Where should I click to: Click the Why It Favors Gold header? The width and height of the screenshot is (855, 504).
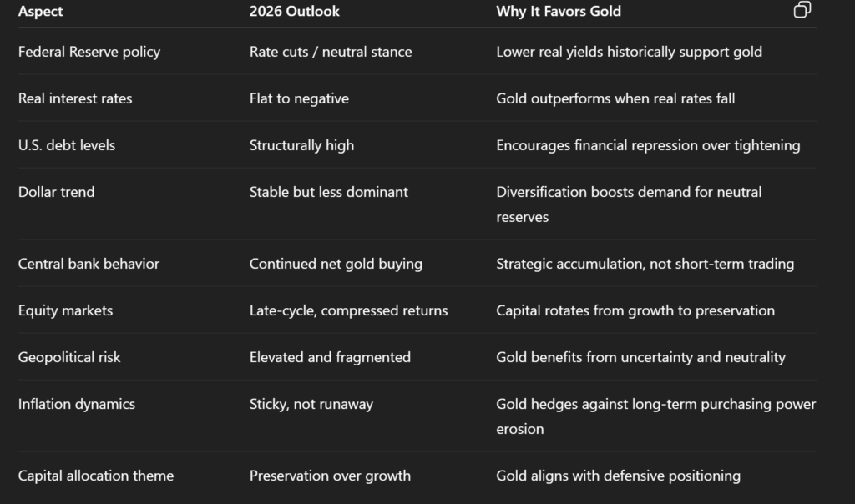coord(559,12)
